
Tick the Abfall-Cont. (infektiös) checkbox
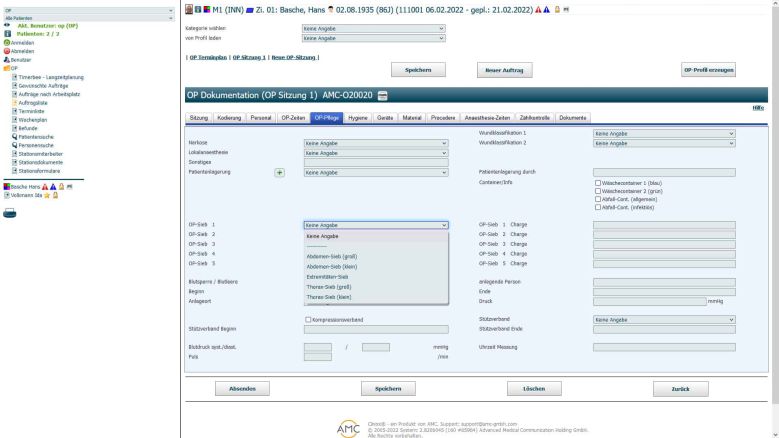[597, 206]
